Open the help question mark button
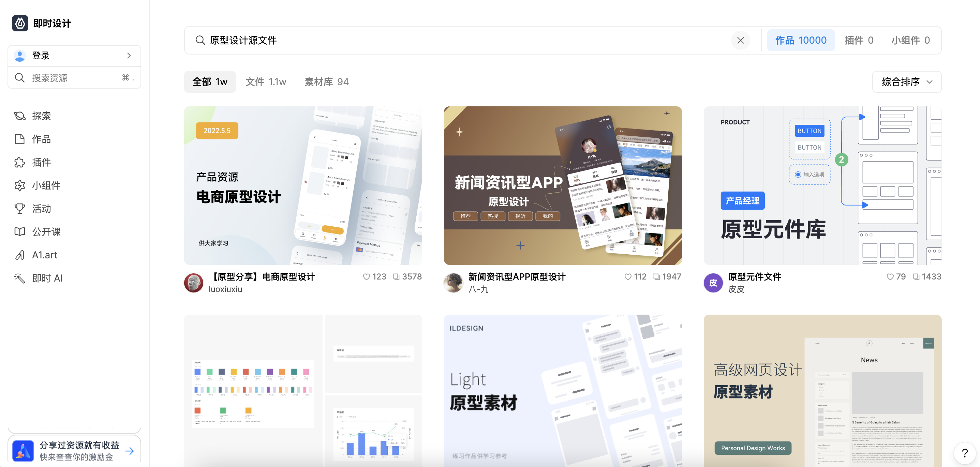Viewport: 980px width, 467px height. (x=965, y=453)
